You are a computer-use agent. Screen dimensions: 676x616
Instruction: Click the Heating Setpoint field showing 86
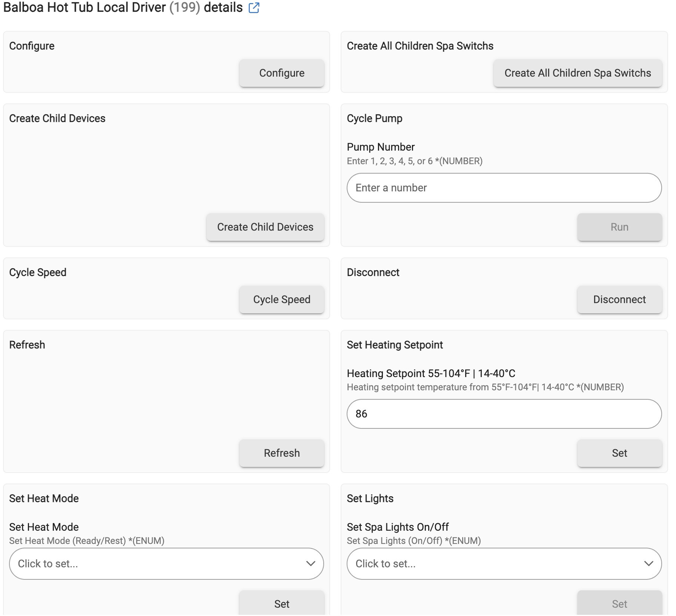(x=504, y=414)
